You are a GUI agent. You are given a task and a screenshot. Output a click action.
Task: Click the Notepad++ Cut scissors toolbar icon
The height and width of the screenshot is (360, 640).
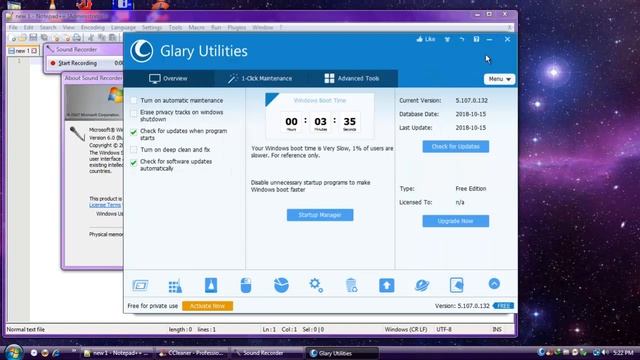(91, 38)
